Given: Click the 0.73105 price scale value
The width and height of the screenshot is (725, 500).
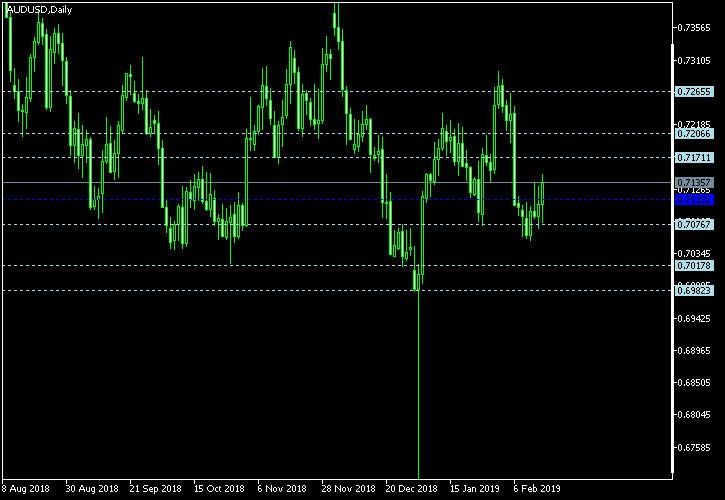Looking at the screenshot, I should point(694,61).
